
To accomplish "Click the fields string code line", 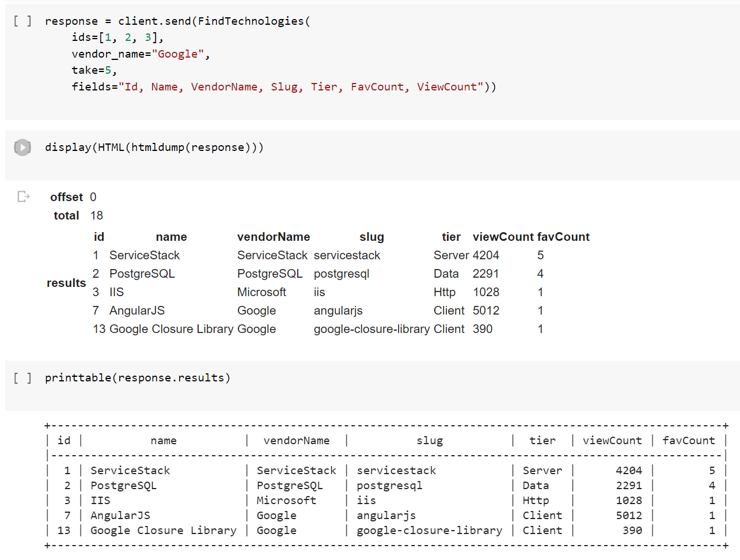I will (284, 87).
